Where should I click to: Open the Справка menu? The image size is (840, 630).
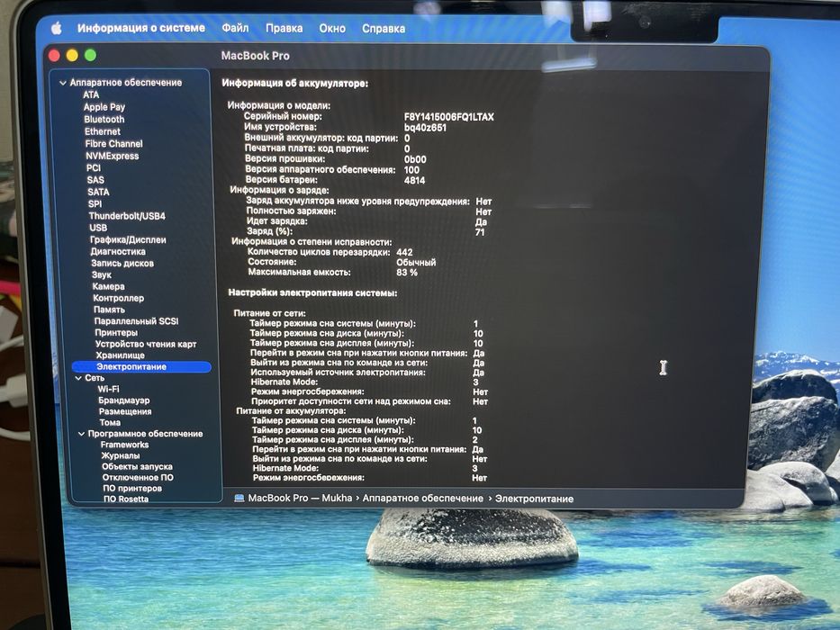point(383,29)
